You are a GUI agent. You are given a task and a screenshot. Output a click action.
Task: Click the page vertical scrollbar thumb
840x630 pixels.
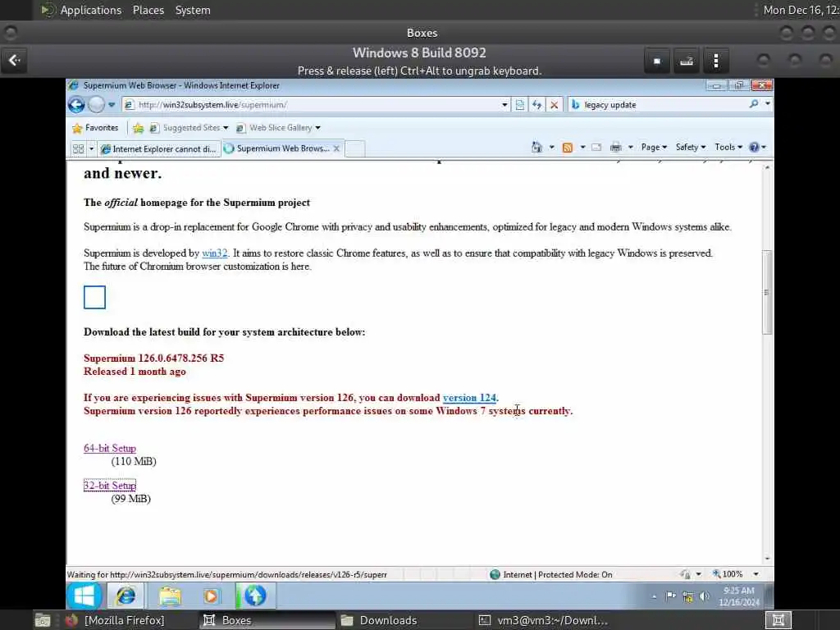[767, 293]
